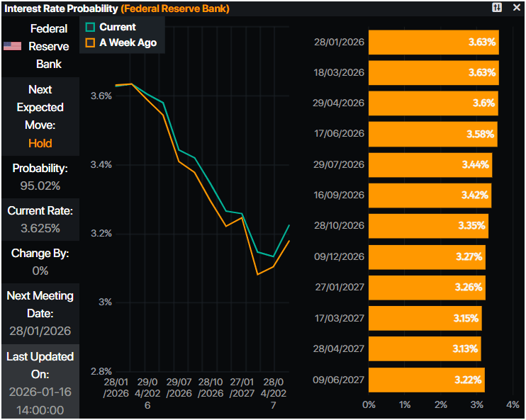Click the 28/10/2026 bar showing 3.35%
Viewport: 526px width, 420px height.
(427, 226)
